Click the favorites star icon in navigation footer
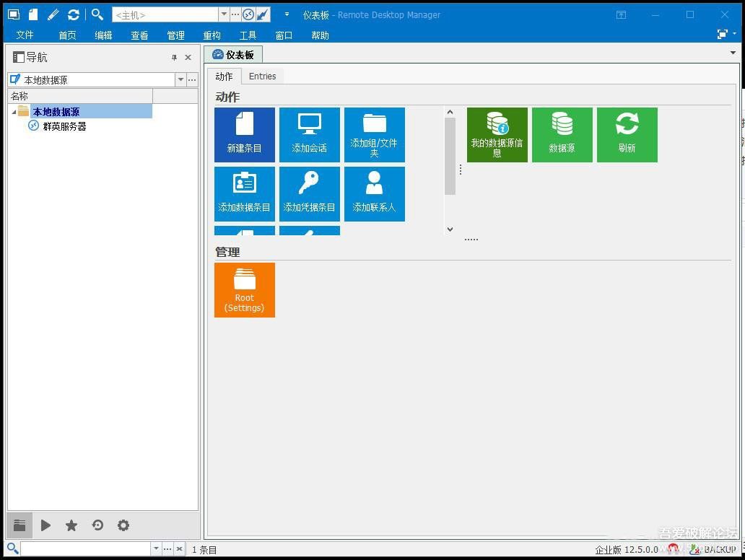745x560 pixels. 71,525
